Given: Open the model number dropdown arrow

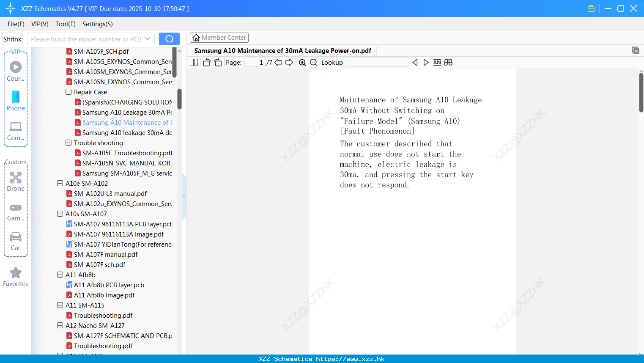Looking at the screenshot, I should [148, 39].
